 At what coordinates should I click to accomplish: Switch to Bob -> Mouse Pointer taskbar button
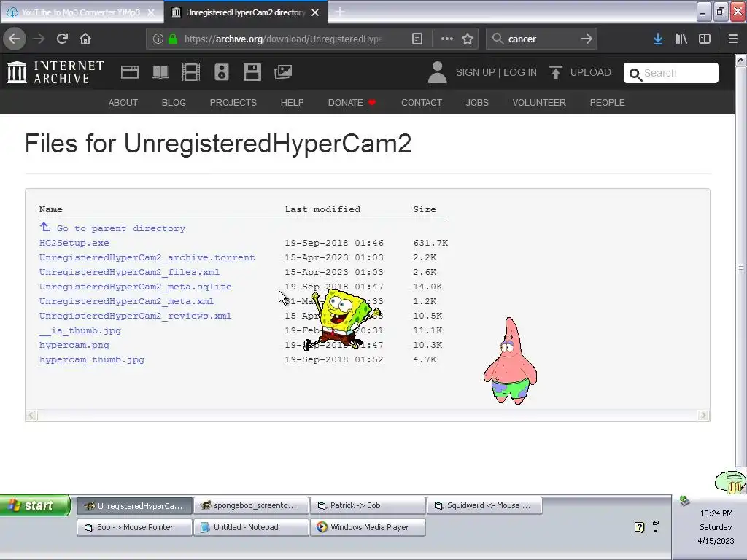pyautogui.click(x=134, y=527)
